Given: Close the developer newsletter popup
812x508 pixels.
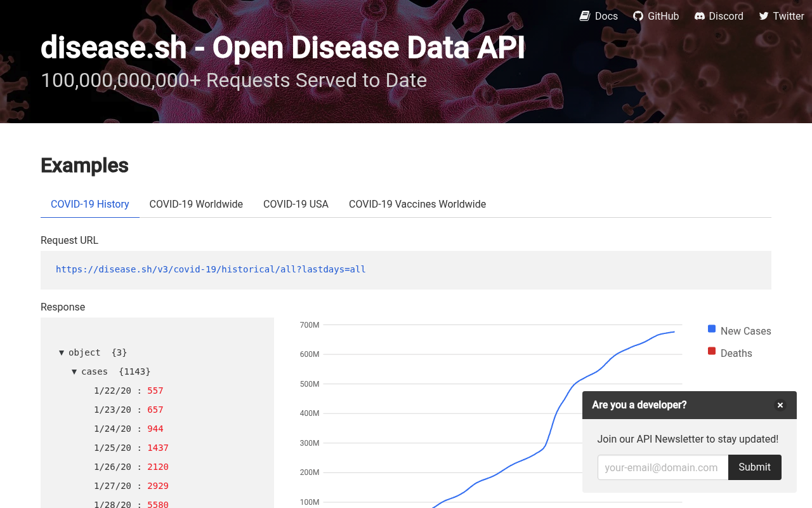Looking at the screenshot, I should coord(780,405).
